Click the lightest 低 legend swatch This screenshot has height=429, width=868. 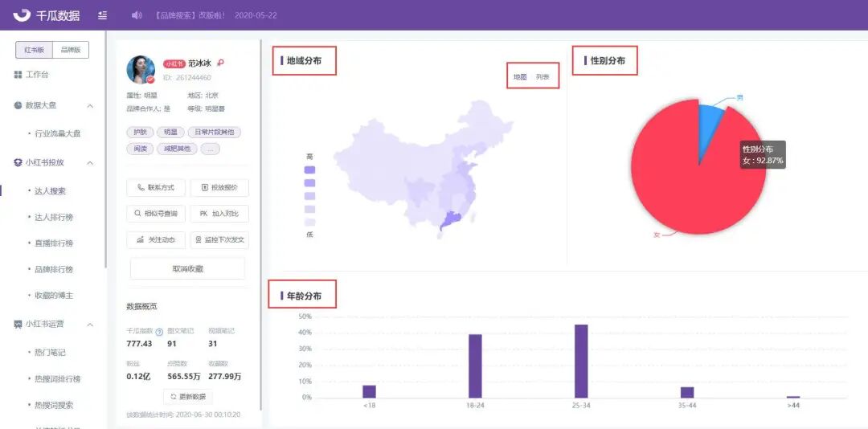click(x=310, y=222)
